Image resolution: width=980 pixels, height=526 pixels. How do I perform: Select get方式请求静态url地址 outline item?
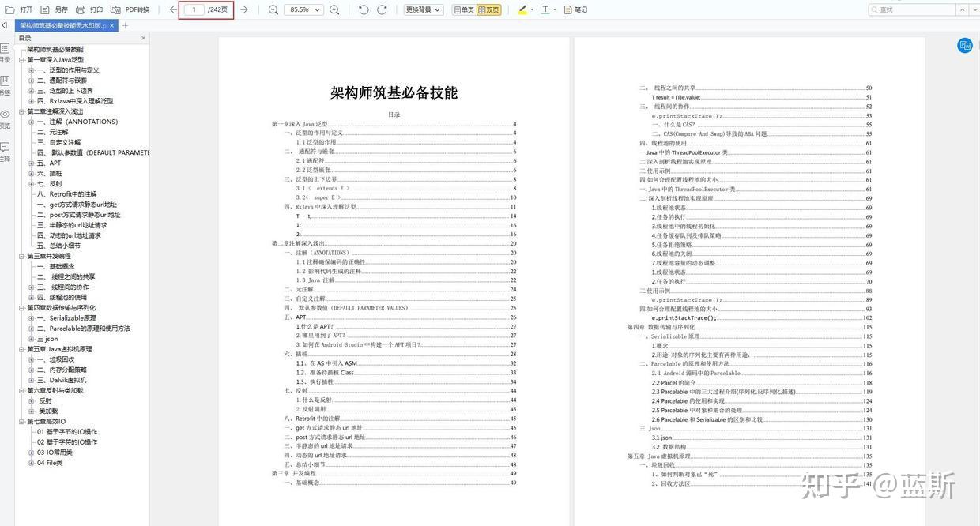click(x=77, y=205)
